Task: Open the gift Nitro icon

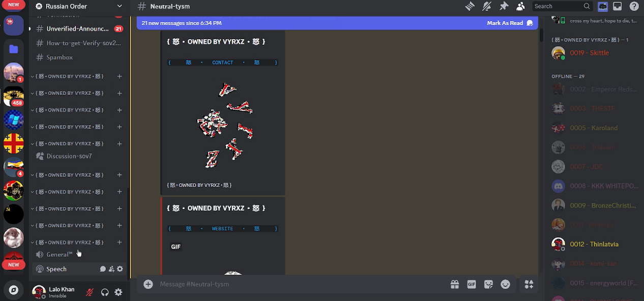Action: click(x=455, y=284)
